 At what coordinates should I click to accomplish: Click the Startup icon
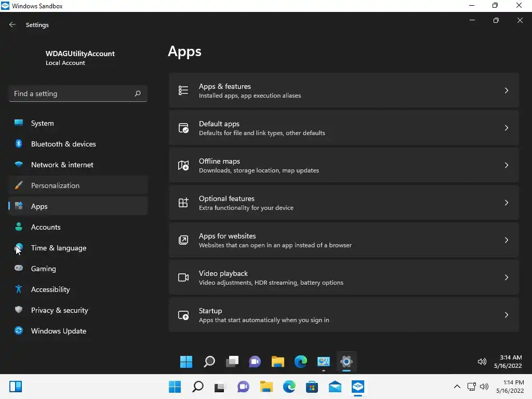click(183, 315)
